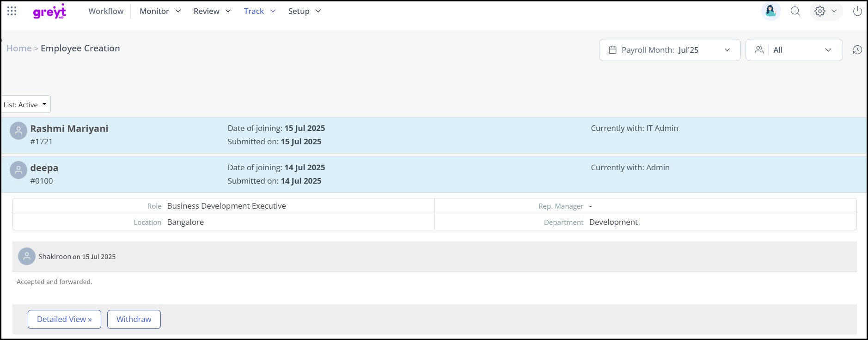This screenshot has width=868, height=340.
Task: Open the settings gear icon
Action: click(820, 11)
